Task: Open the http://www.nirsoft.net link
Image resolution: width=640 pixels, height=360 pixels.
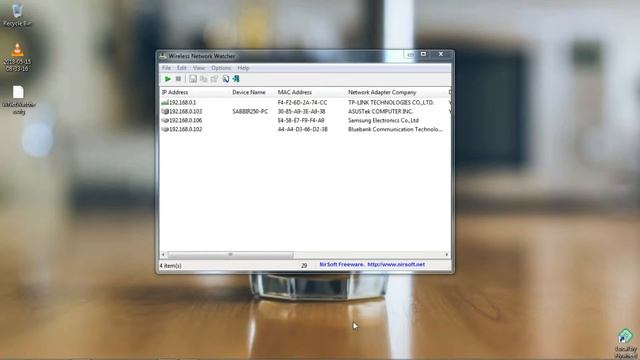Action: tap(396, 264)
